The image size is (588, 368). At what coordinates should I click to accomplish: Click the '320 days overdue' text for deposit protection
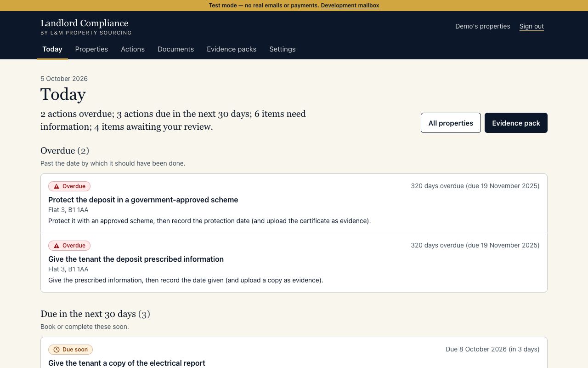475,186
